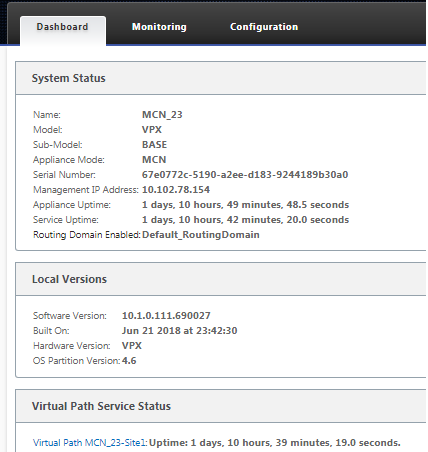Viewport: 428px width, 452px height.
Task: Click the OS Partition Version: label
Action: point(76,361)
